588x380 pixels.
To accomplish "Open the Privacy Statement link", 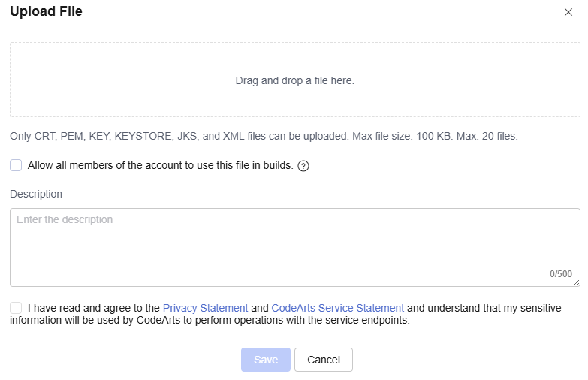I will pos(205,308).
